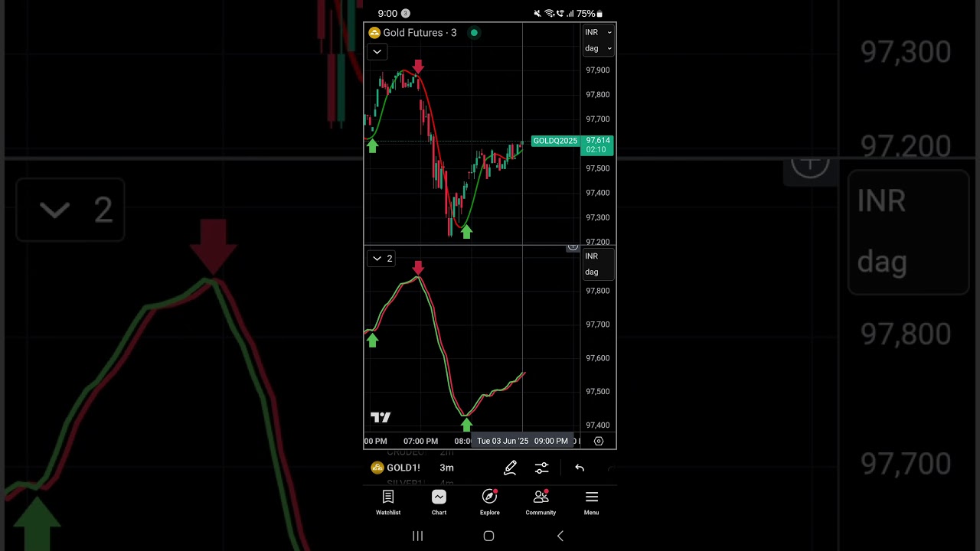Open the dag unit dropdown in top pane
Screen dimensions: 980x551
[x=598, y=48]
